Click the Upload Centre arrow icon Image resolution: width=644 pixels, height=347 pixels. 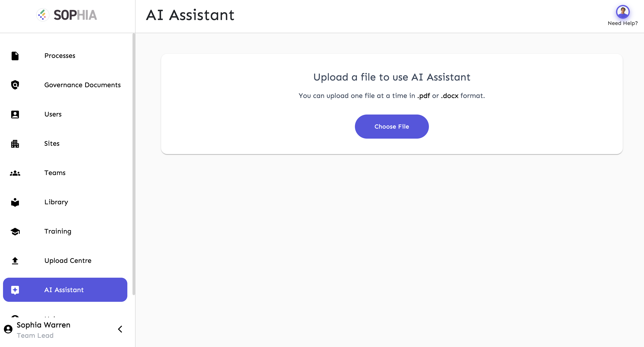coord(15,261)
